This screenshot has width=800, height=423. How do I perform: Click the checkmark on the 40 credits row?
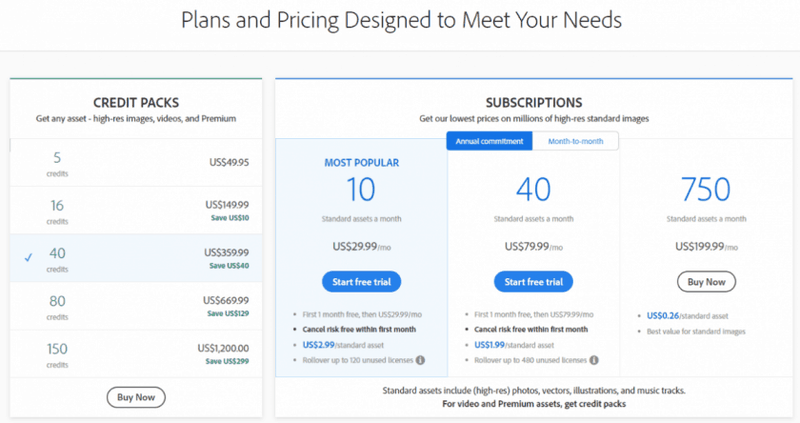click(27, 258)
